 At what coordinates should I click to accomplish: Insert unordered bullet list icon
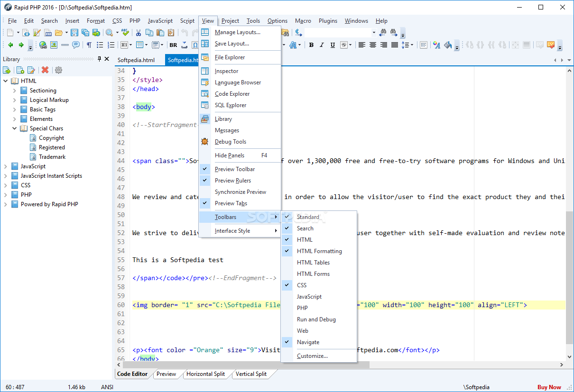point(100,45)
